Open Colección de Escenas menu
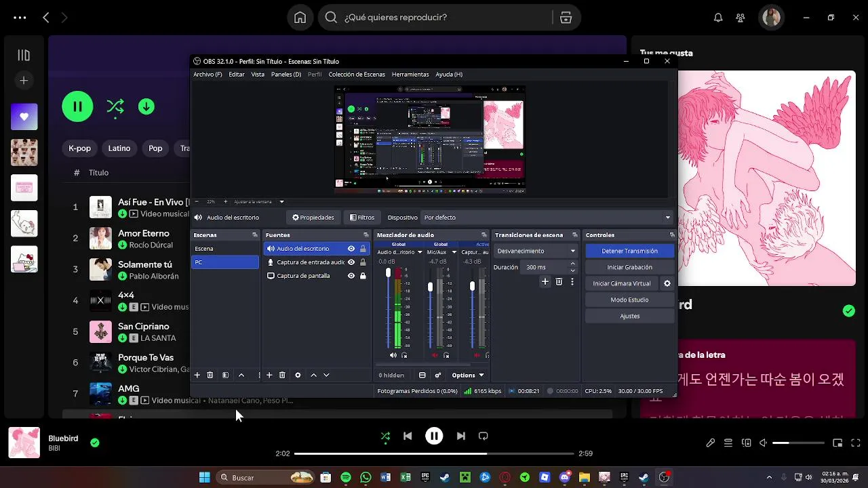868x488 pixels. pos(357,75)
